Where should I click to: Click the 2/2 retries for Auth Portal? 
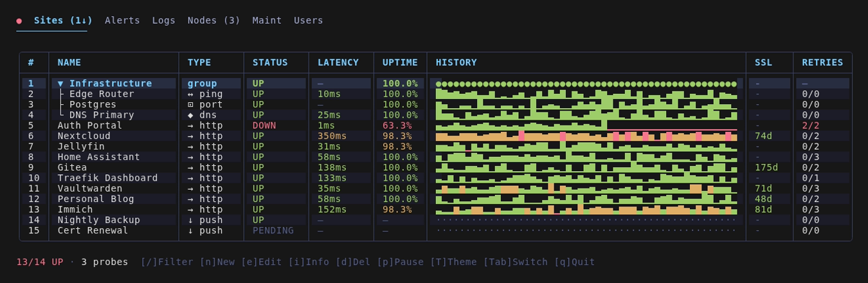click(x=811, y=125)
